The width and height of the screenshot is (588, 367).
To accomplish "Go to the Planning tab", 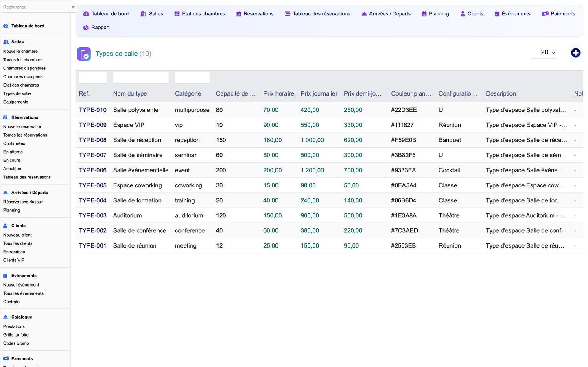I will (x=435, y=14).
